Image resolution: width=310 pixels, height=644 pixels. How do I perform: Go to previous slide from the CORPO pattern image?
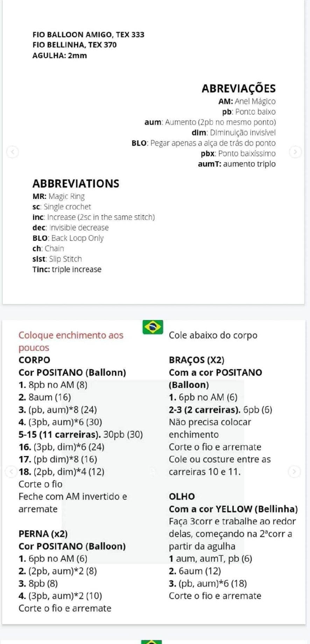tap(12, 471)
